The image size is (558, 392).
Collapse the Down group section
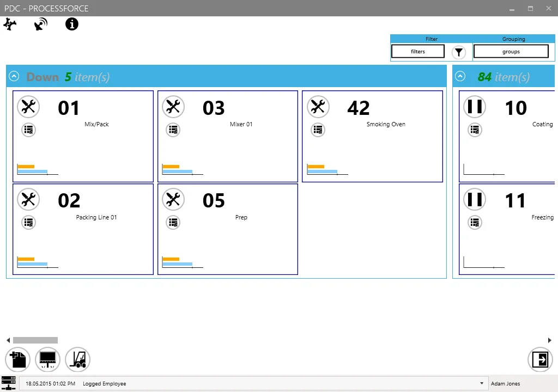point(14,77)
